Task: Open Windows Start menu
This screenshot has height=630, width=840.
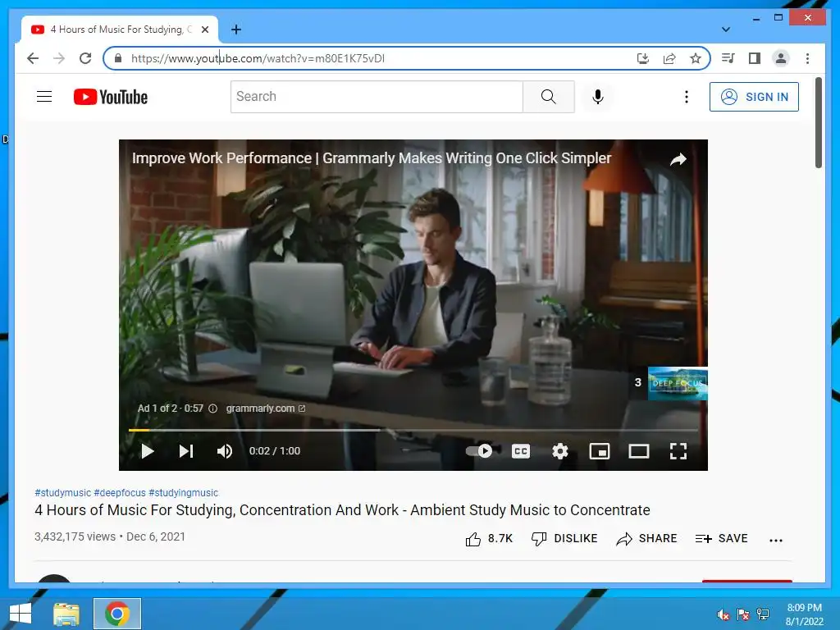Action: coord(21,614)
